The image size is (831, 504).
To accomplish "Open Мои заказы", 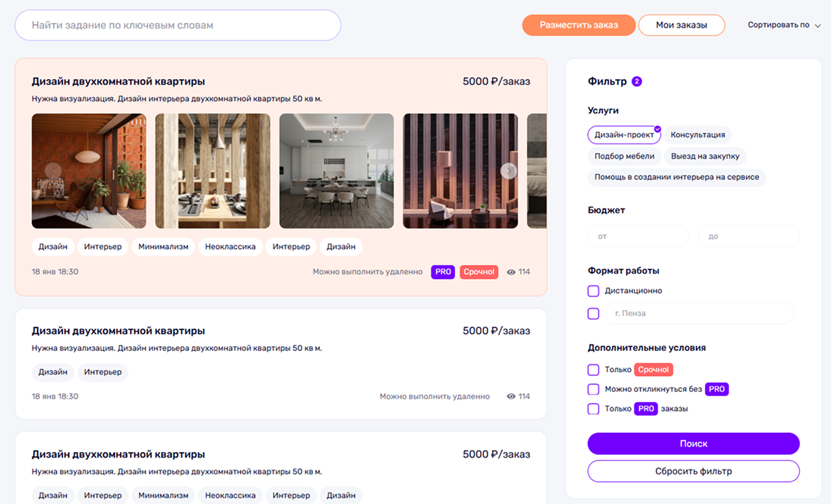I will 681,25.
